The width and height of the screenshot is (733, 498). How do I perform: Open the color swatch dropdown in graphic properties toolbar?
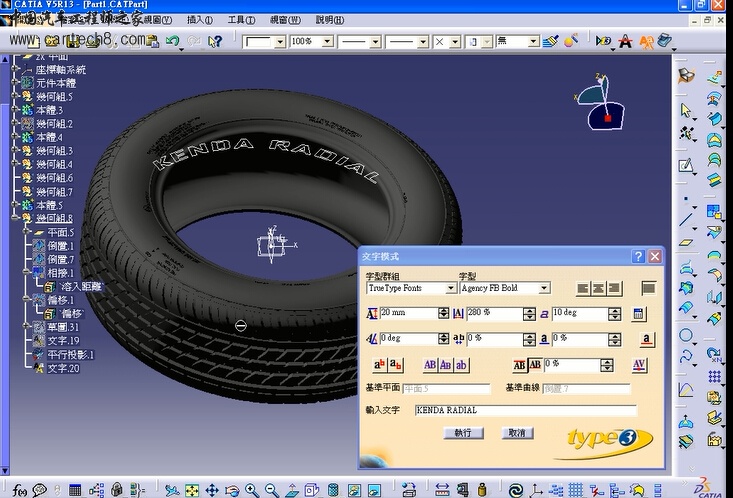click(280, 42)
